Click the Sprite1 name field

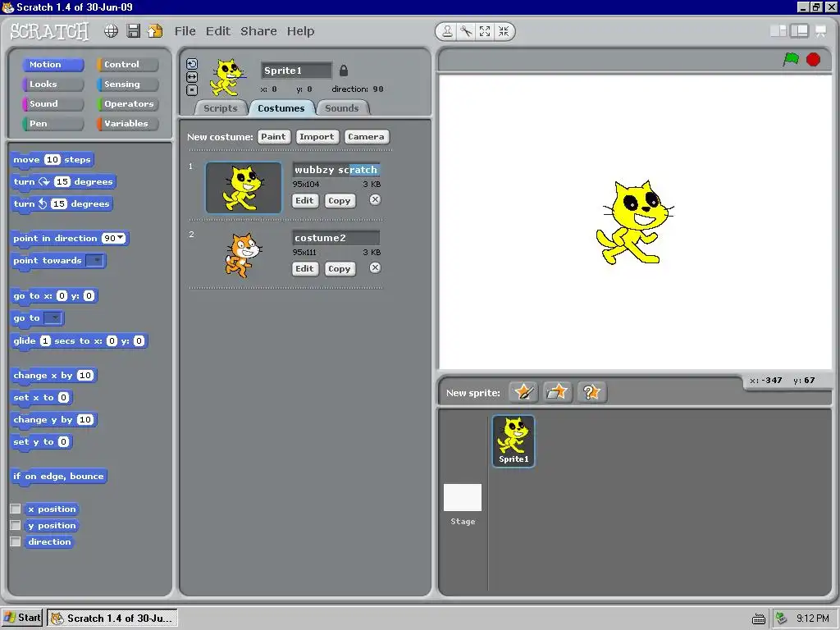point(296,71)
